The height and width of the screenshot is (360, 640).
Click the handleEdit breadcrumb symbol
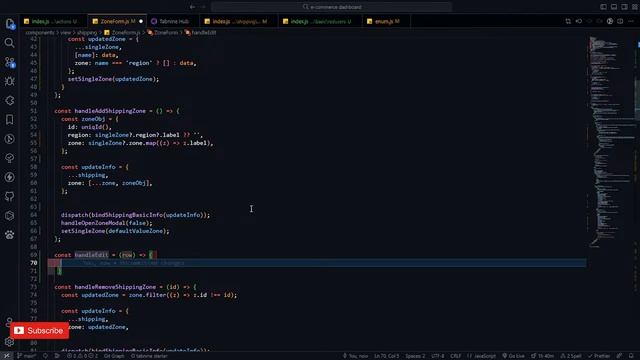point(200,33)
